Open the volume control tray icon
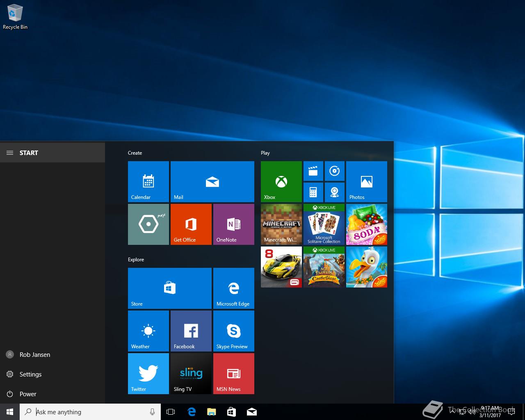 (x=472, y=412)
